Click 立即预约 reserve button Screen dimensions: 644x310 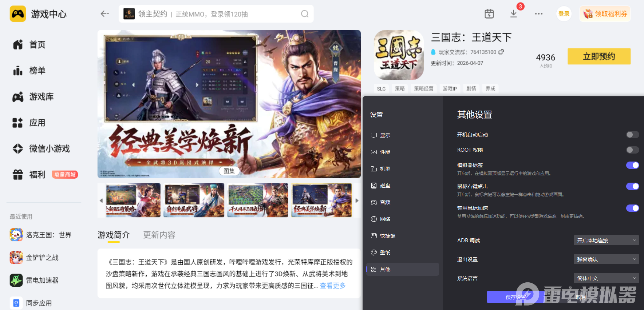coord(599,56)
